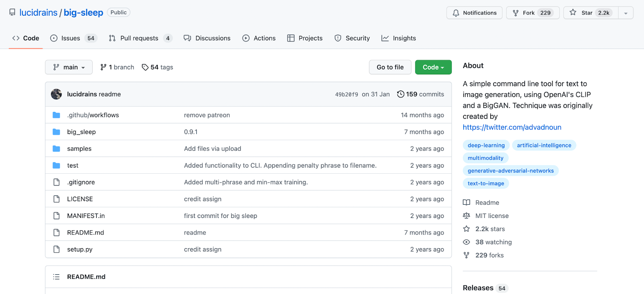This screenshot has width=644, height=294.
Task: Open the main branch selector dropdown
Action: point(69,67)
